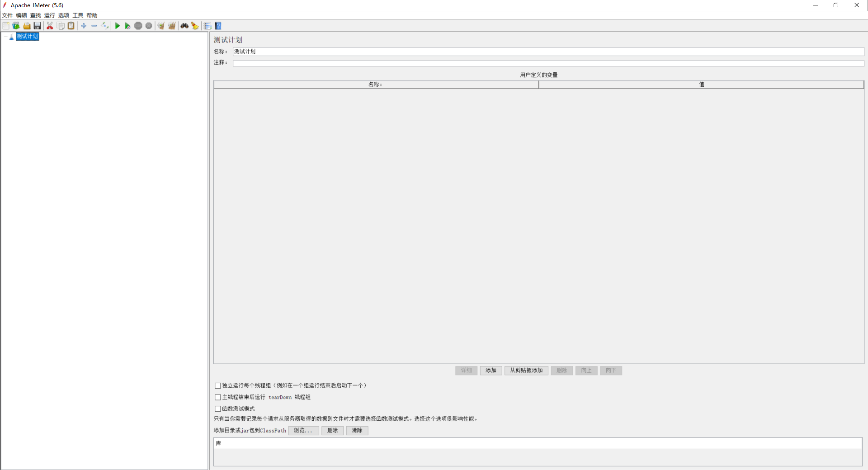Open the 文件 menu
The width and height of the screenshot is (868, 470).
7,15
